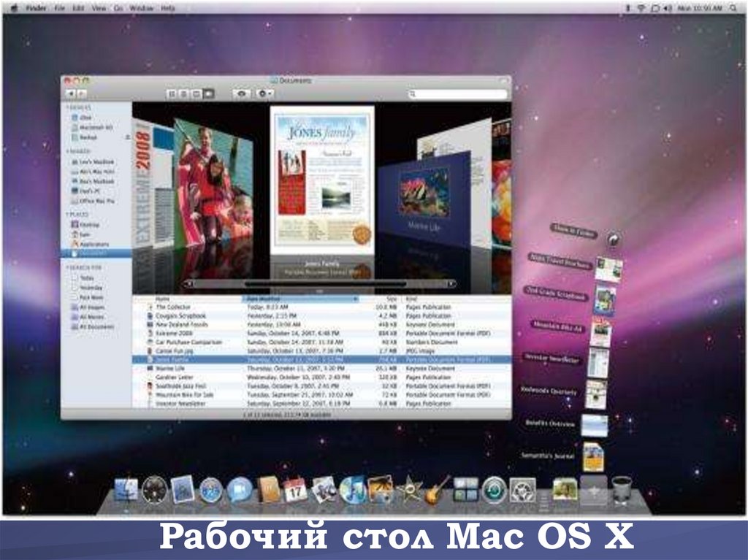Click the Wi-Fi status icon in menu bar

tap(641, 8)
